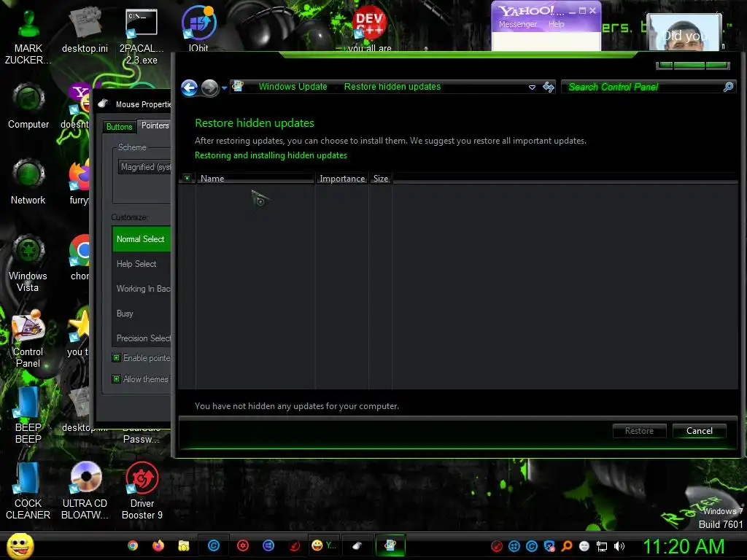
Task: Switch to Mouse Properties taskbar button
Action: (x=357, y=545)
